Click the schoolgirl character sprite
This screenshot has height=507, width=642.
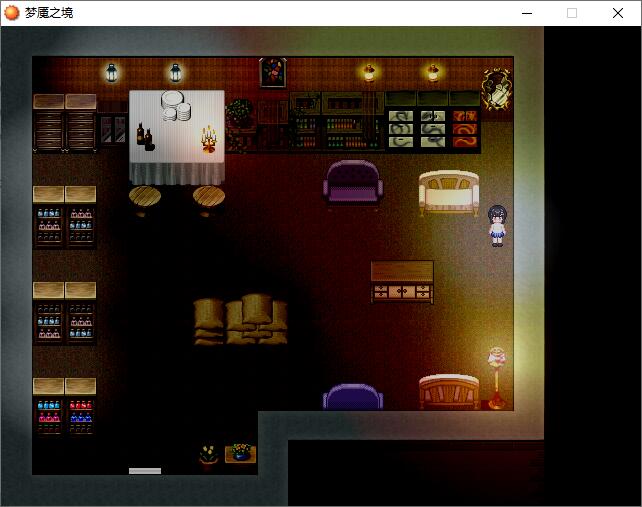click(x=497, y=226)
